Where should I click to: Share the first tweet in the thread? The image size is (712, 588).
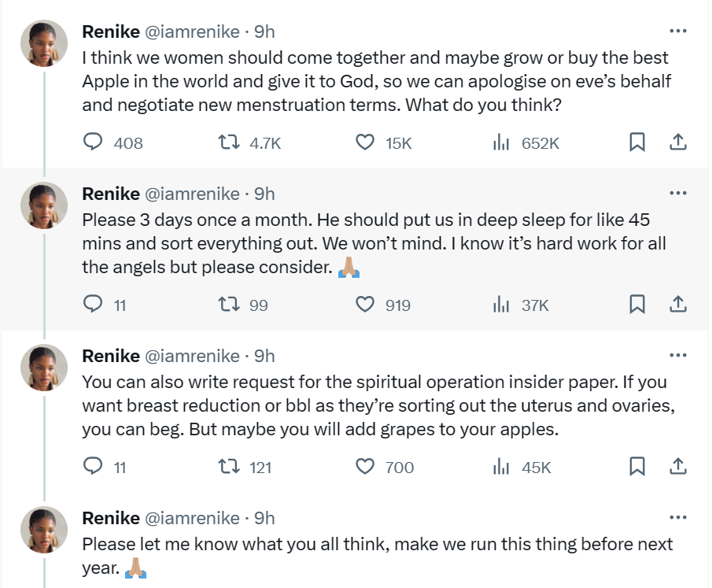click(677, 142)
